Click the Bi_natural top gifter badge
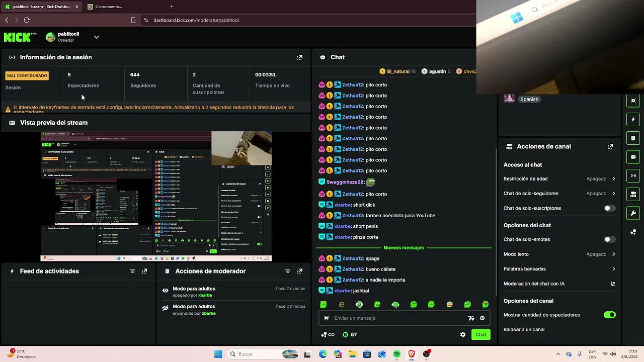 coord(397,71)
